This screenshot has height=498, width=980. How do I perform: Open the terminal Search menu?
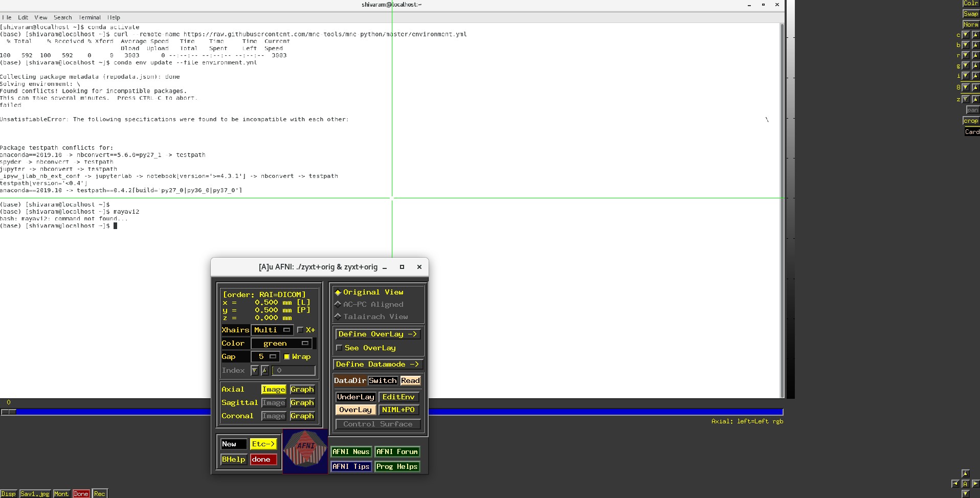pyautogui.click(x=63, y=17)
